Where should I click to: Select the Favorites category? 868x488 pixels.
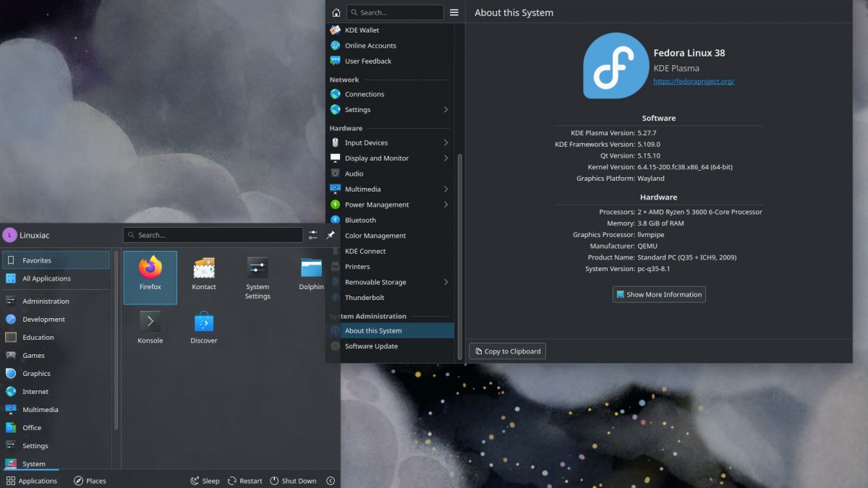(x=56, y=260)
